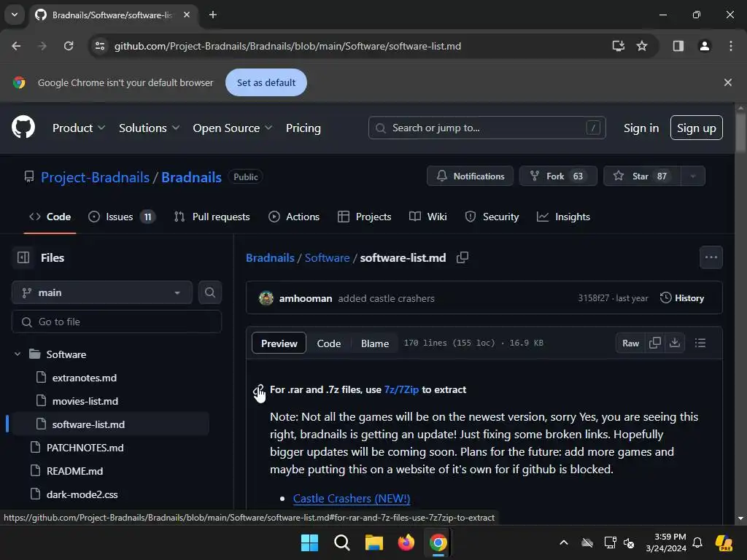
Task: Click the Sign in link
Action: coord(640,128)
